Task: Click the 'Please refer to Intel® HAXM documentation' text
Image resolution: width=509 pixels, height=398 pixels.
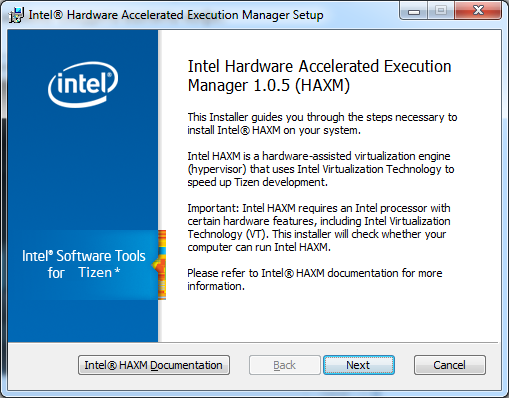Action: point(315,280)
